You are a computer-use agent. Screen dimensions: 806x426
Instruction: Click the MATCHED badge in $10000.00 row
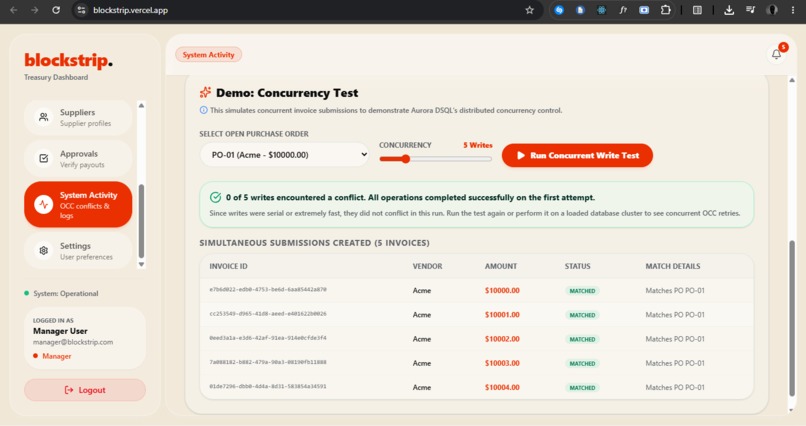click(582, 291)
